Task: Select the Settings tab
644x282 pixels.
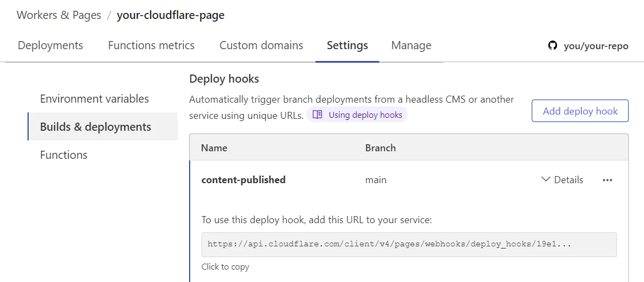Action: [x=347, y=45]
